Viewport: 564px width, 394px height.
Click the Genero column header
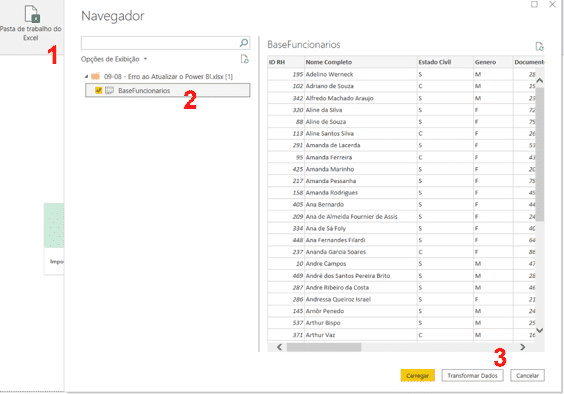pyautogui.click(x=493, y=62)
